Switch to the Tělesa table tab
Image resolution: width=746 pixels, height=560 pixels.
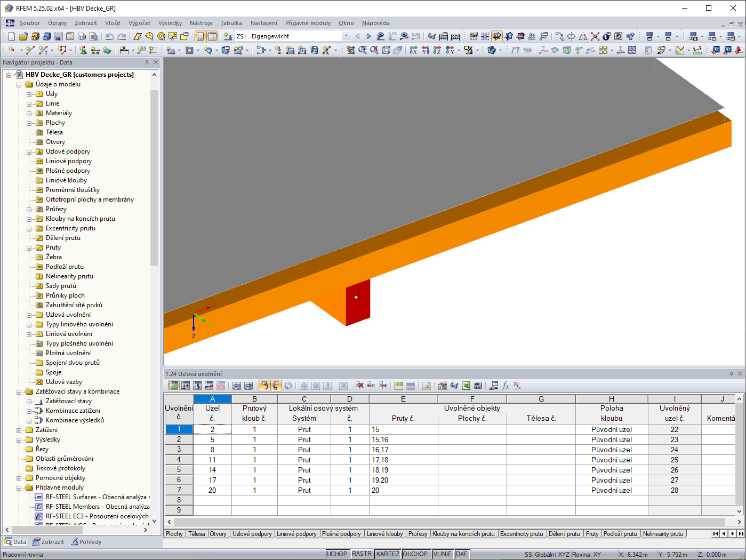point(196,533)
